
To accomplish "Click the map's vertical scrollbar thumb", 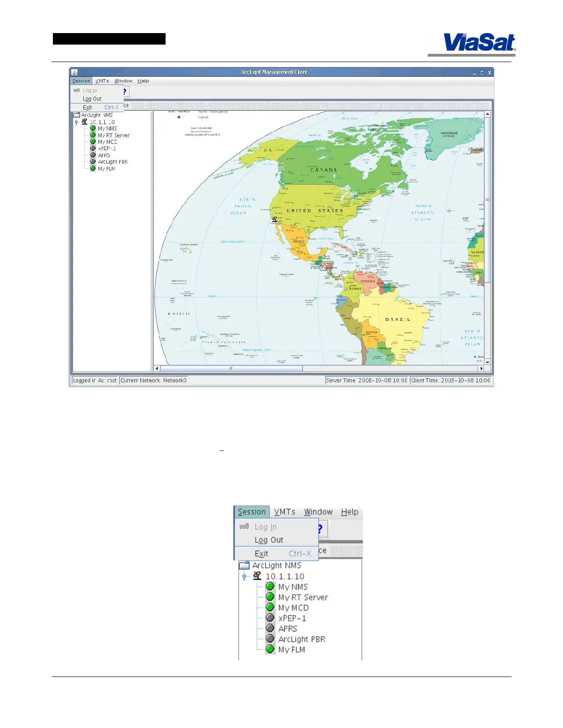I will tap(488, 200).
